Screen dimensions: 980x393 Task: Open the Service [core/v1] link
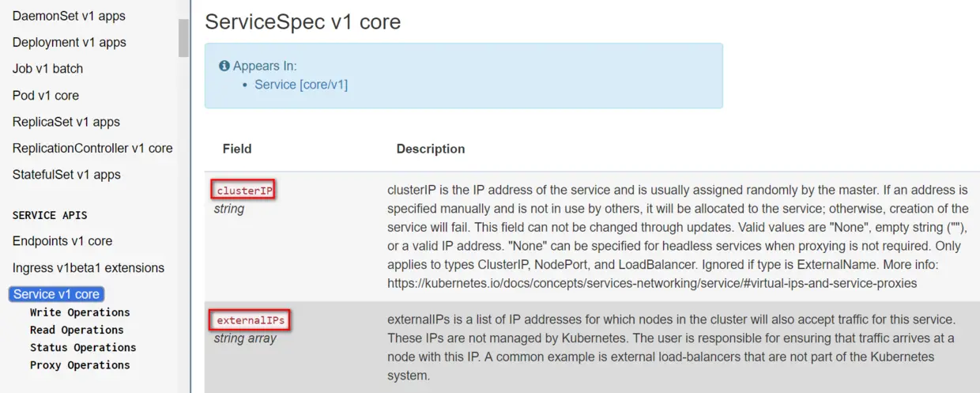pos(300,85)
